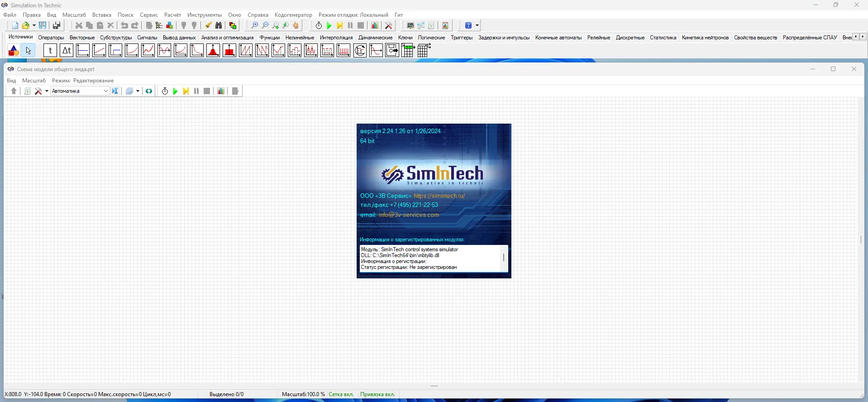Activate the arrow cursor selection tool

[x=28, y=50]
